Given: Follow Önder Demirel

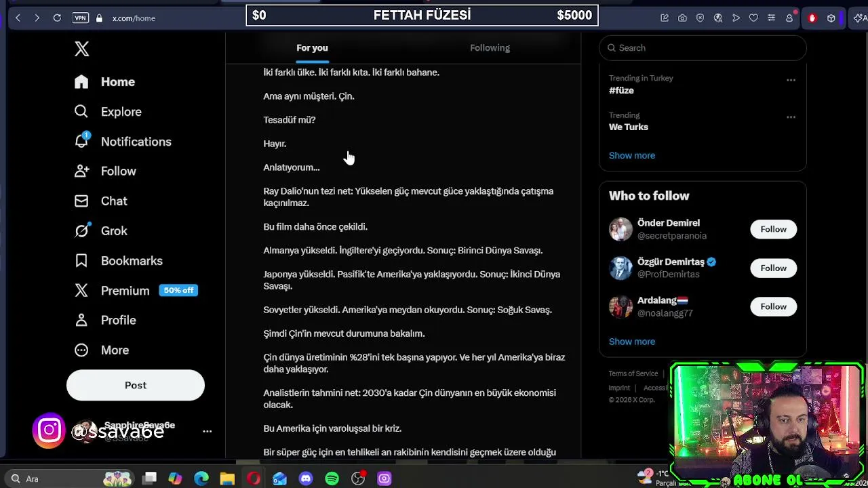Looking at the screenshot, I should tap(773, 229).
